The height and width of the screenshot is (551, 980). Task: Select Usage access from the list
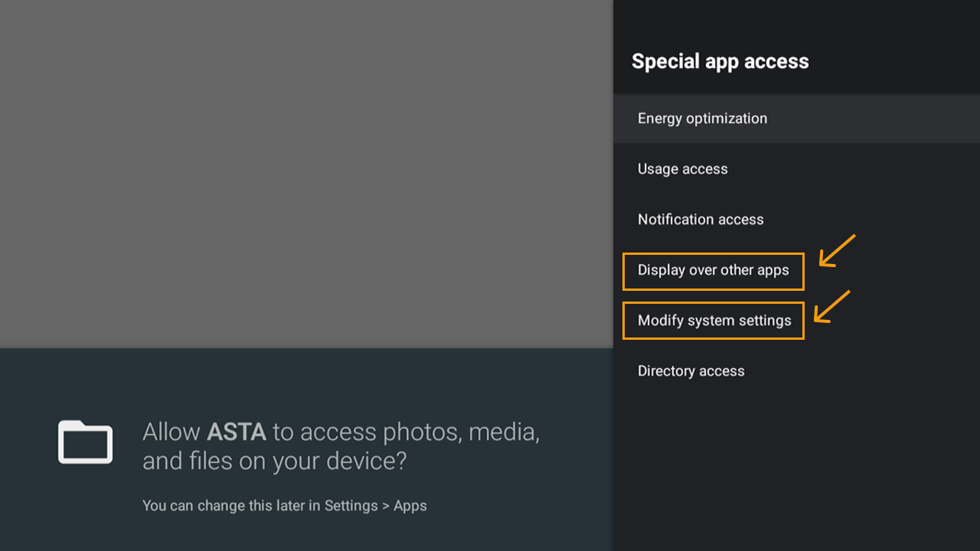coord(682,169)
